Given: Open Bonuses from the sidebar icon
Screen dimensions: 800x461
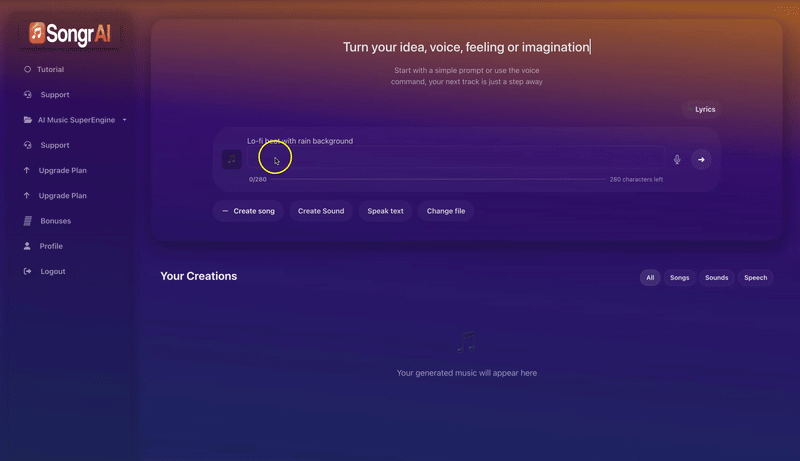Looking at the screenshot, I should (27, 221).
